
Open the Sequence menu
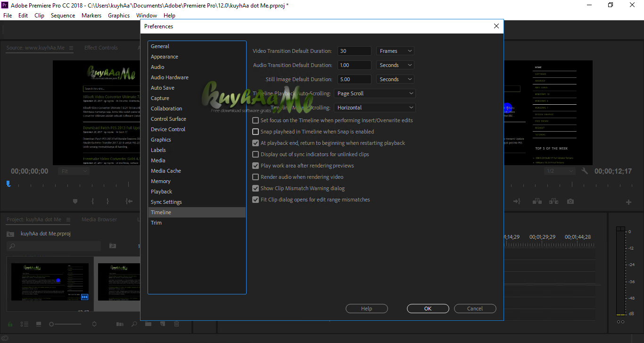tap(63, 16)
